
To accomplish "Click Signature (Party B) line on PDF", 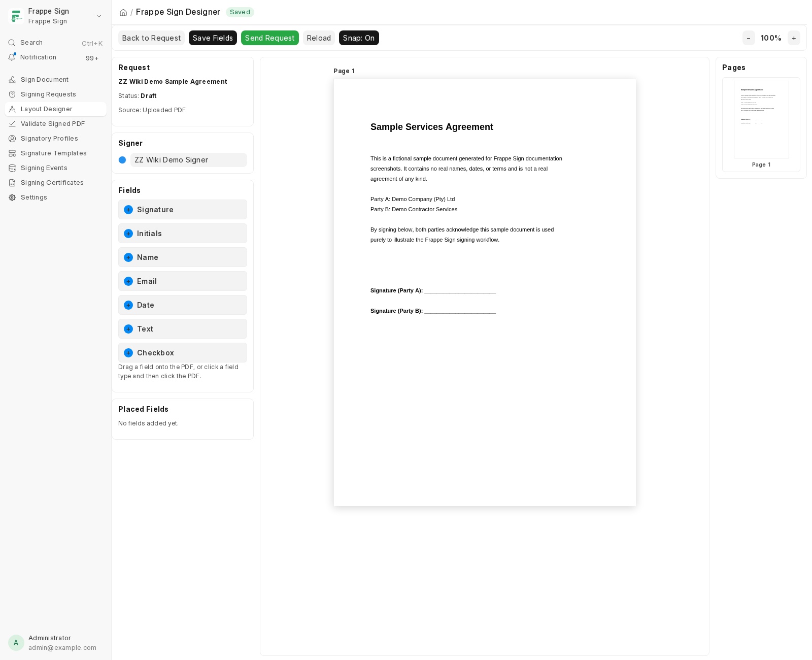I will (x=433, y=311).
